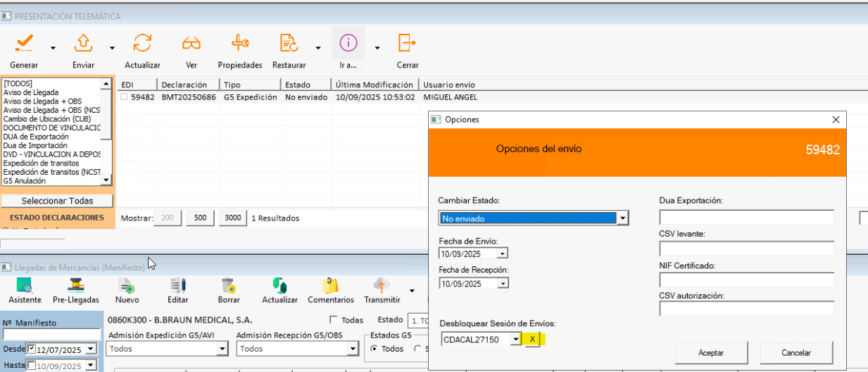Launch the Asistente icon in Manifiesto toolbar
868x372 pixels.
pyautogui.click(x=25, y=285)
